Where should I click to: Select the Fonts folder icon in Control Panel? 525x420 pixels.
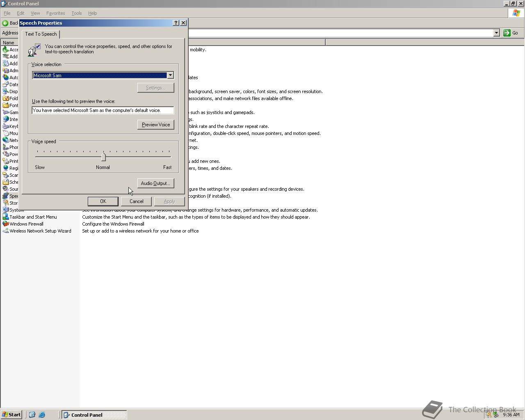click(6, 105)
